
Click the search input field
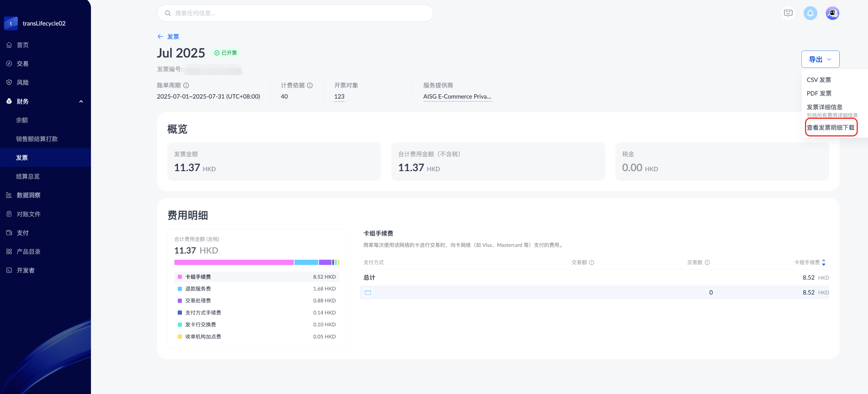(295, 13)
